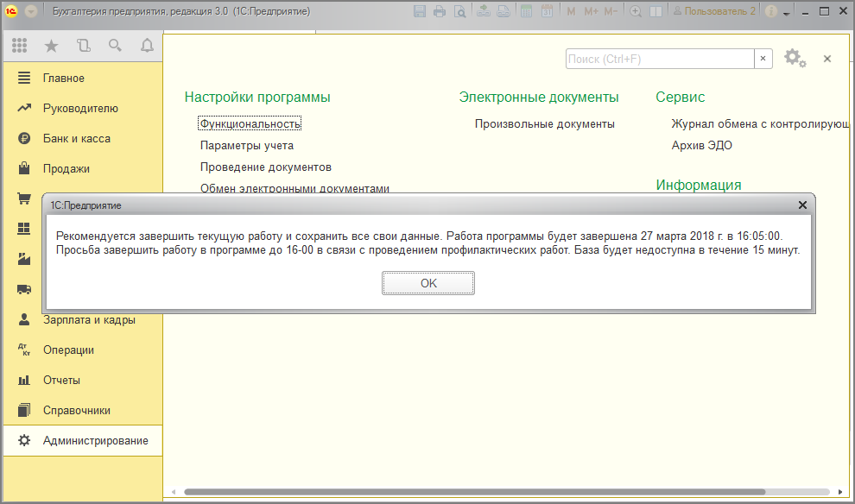Click in the Поиск (Ctrl+F) search field
The image size is (855, 504).
[x=660, y=59]
